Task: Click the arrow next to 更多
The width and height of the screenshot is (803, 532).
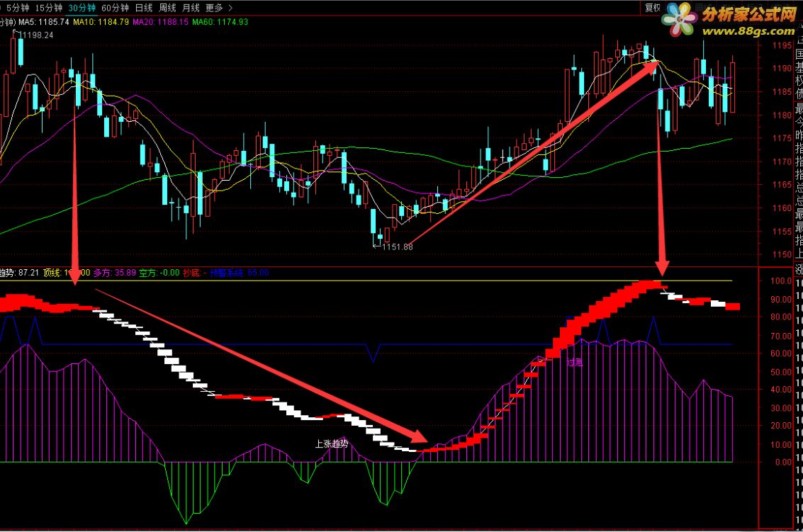Action: pyautogui.click(x=230, y=8)
